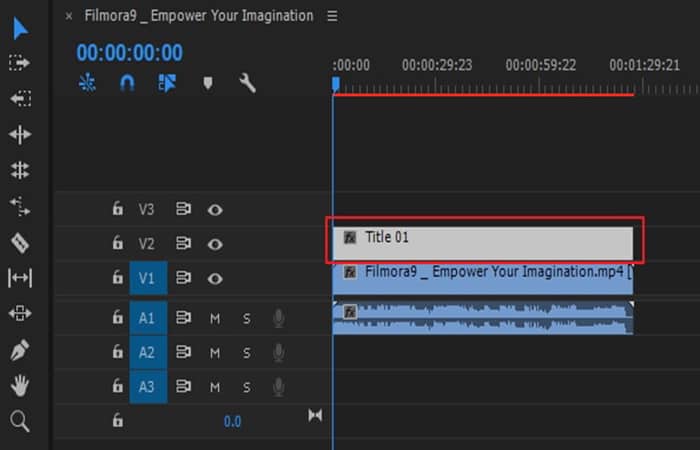700x450 pixels.
Task: Select the Pen tool
Action: pos(20,350)
